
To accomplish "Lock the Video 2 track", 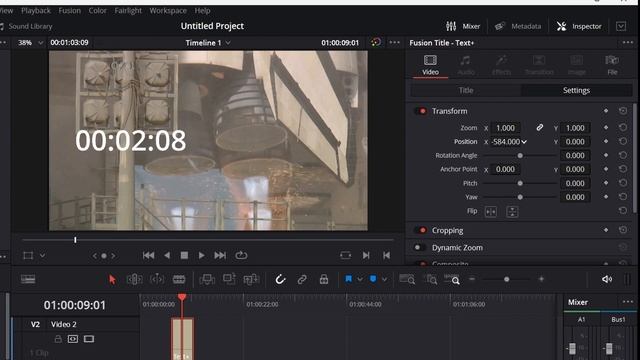I will (58, 339).
